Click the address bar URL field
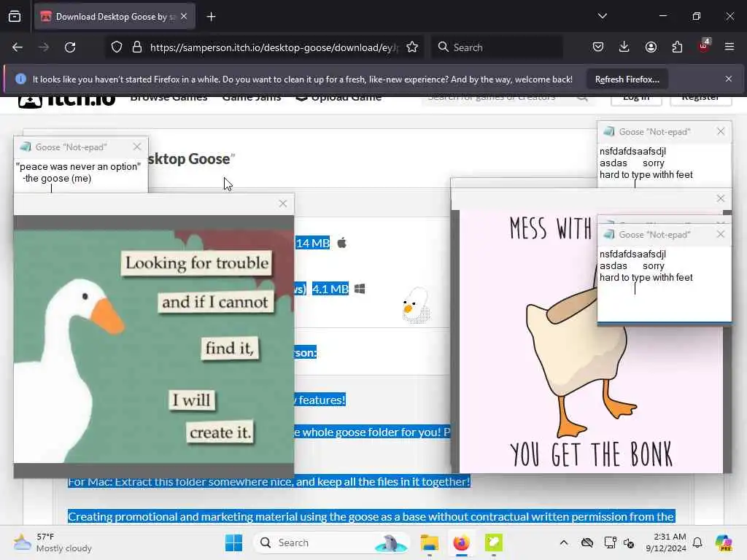Image resolution: width=747 pixels, height=560 pixels. [x=274, y=47]
